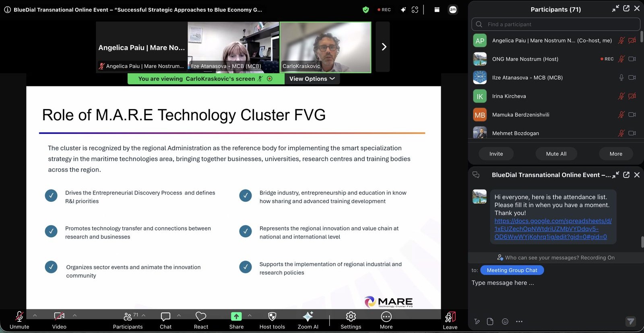Open the AI Companion sparkle icon in the title bar

[x=403, y=10]
